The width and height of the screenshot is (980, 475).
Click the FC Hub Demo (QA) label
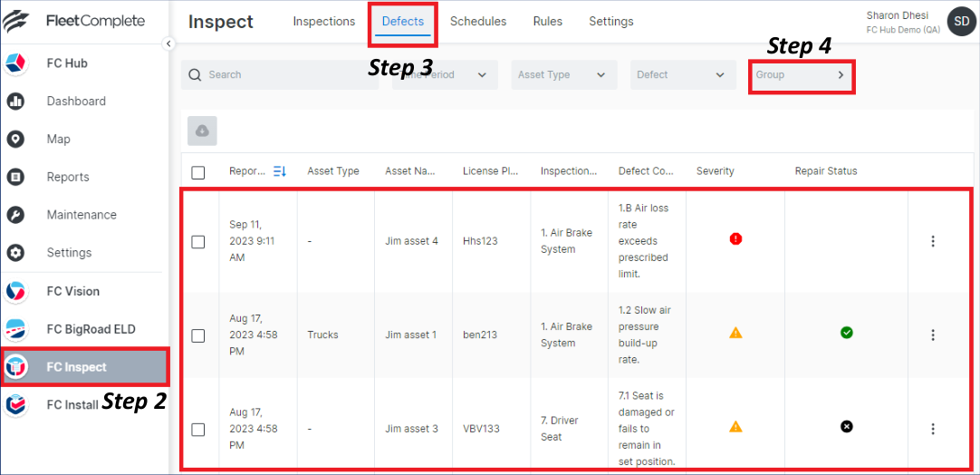pos(903,30)
